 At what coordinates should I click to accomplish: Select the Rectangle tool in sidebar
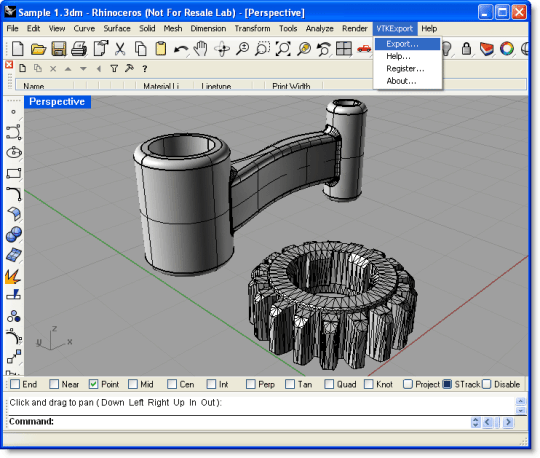14,173
